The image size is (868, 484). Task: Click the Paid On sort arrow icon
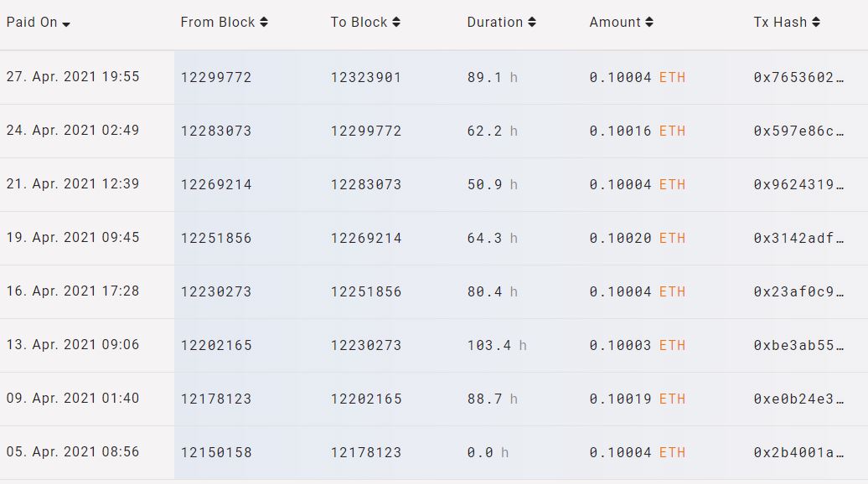(66, 24)
